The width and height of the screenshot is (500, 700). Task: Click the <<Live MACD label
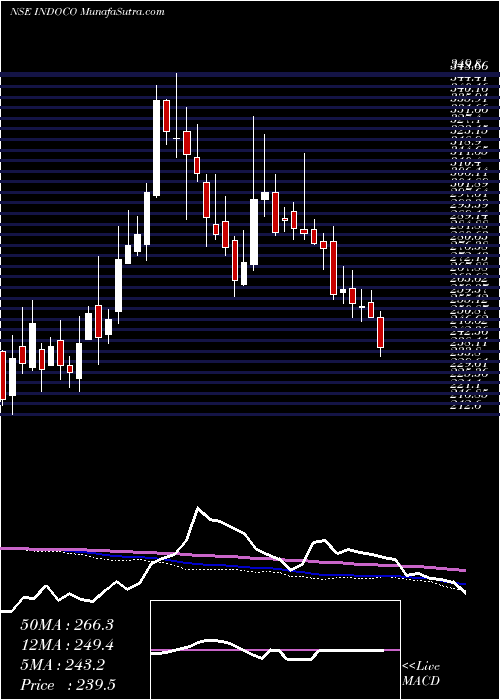(x=421, y=674)
